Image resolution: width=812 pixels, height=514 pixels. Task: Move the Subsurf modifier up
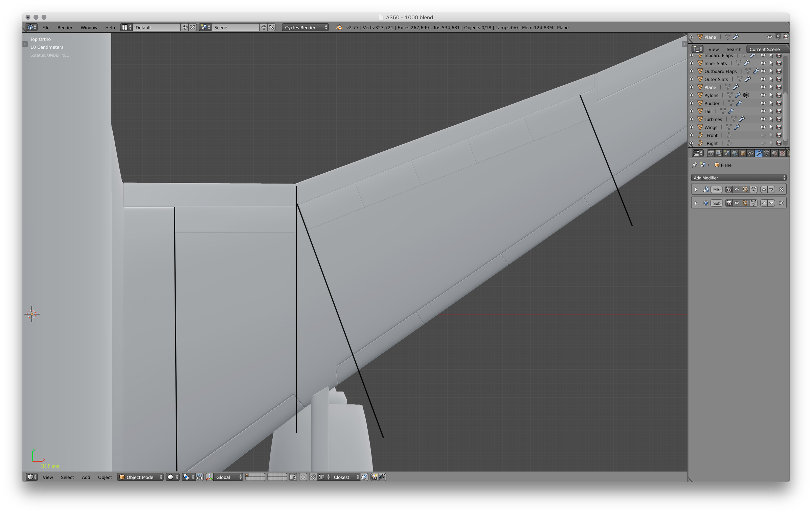(764, 203)
